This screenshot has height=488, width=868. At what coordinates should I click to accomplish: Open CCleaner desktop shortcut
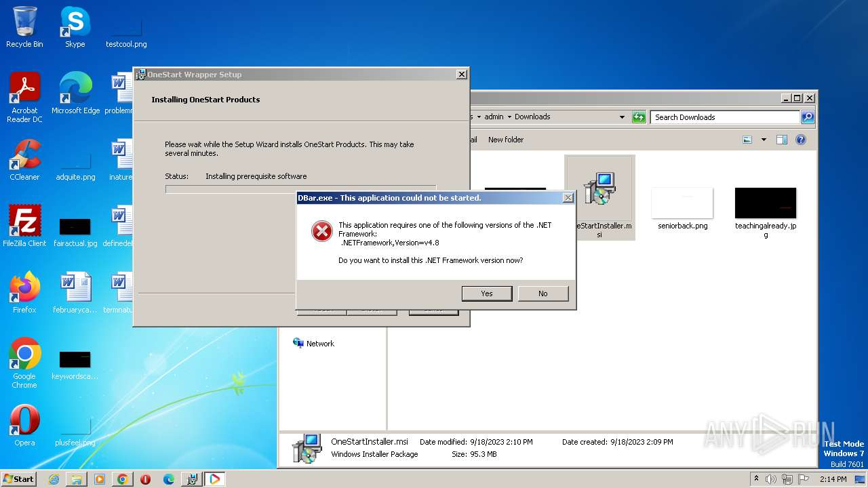(24, 160)
